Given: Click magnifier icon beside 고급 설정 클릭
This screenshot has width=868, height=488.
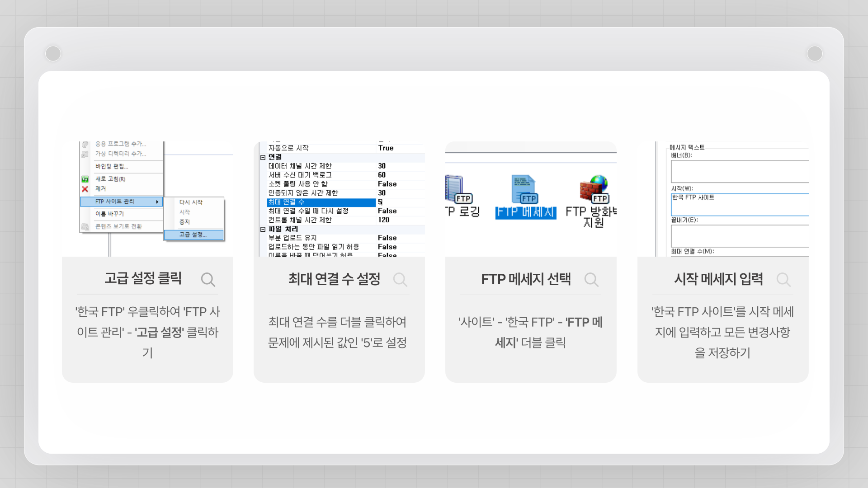Looking at the screenshot, I should tap(208, 280).
